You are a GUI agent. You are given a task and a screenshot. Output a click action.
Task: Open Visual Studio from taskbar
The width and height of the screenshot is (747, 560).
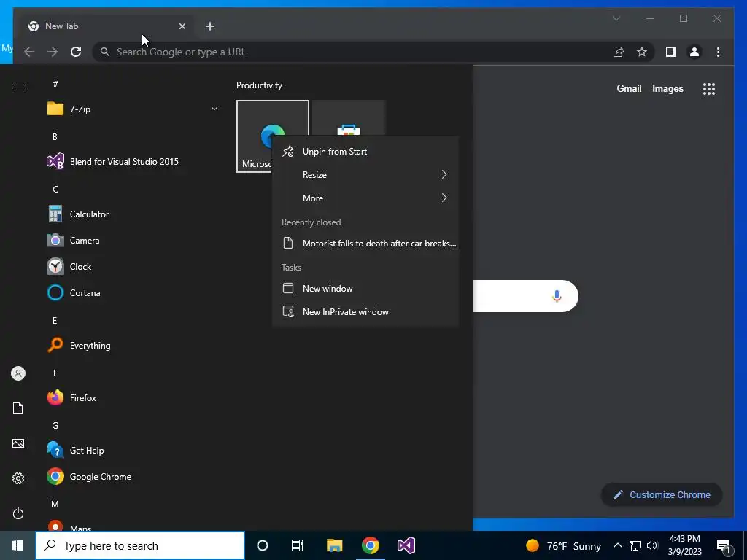point(406,545)
